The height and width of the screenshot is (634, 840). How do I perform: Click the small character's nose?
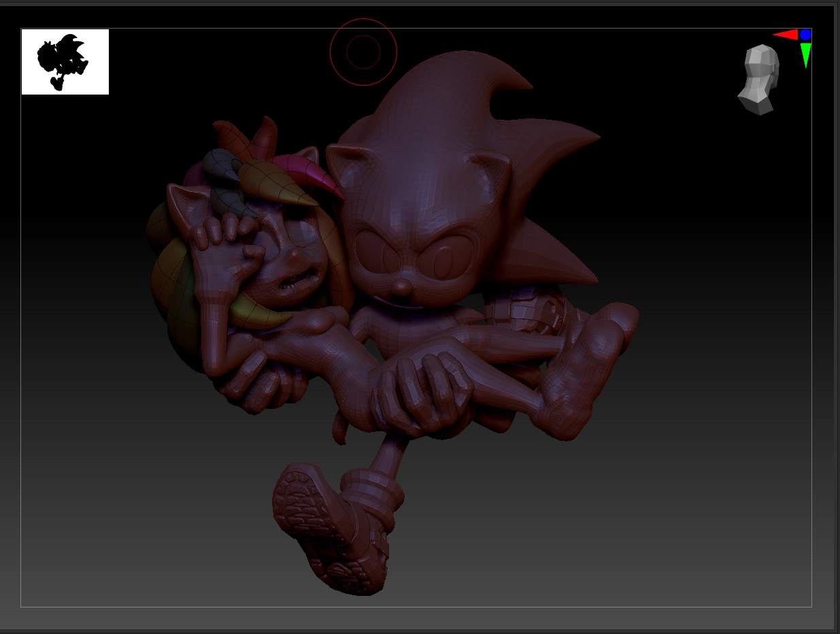294,256
